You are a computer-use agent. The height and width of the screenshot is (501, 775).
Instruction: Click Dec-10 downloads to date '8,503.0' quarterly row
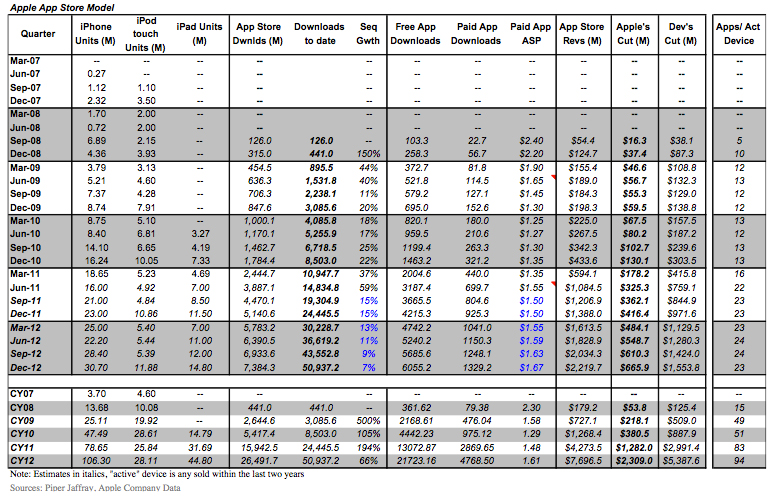321,261
